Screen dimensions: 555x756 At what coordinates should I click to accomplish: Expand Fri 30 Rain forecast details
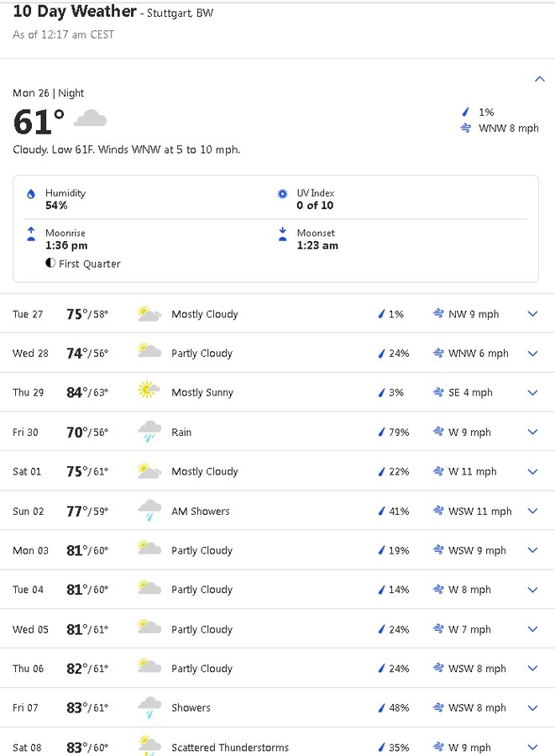(532, 432)
